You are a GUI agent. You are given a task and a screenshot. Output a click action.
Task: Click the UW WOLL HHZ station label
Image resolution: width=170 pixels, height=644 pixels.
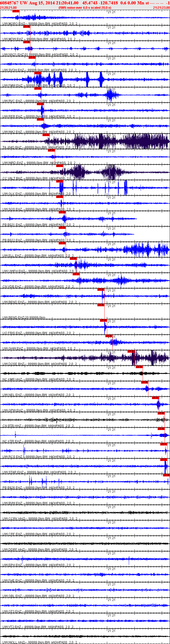(40, 642)
